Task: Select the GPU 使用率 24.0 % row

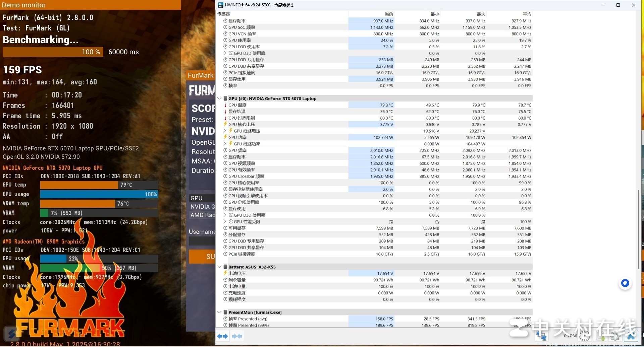Action: [x=374, y=40]
